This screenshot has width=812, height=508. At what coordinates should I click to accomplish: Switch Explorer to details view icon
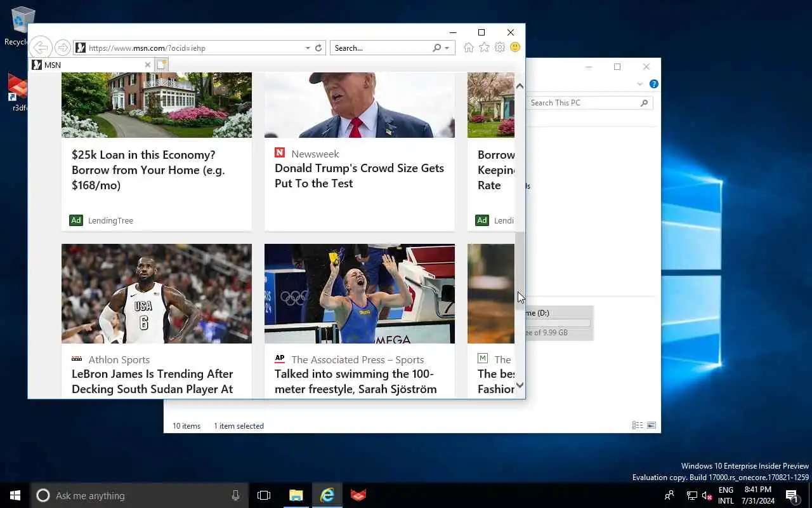click(638, 425)
